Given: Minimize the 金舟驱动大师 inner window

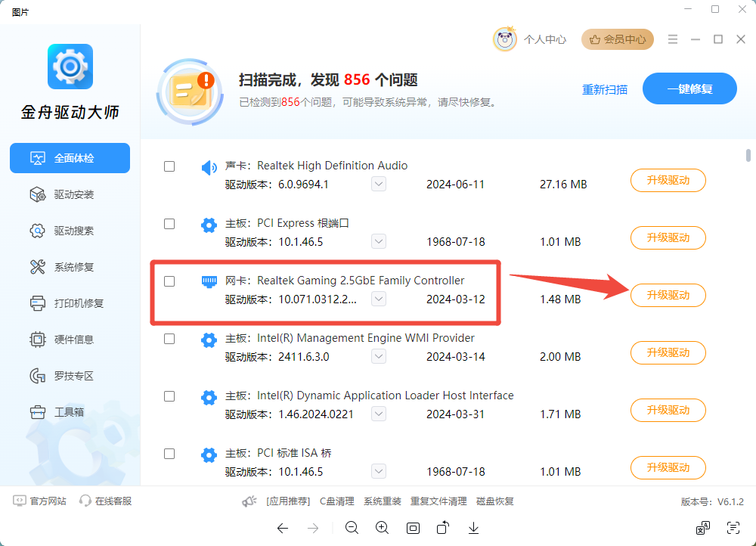Looking at the screenshot, I should point(696,39).
